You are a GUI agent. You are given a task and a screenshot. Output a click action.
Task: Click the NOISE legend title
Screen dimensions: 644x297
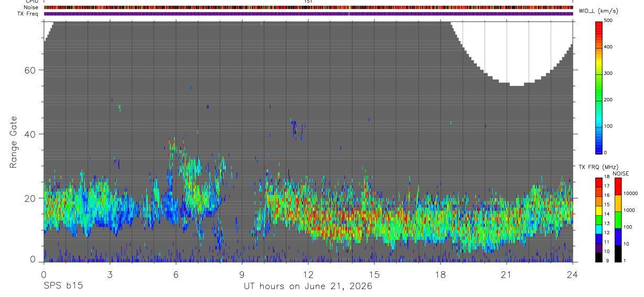tap(620, 173)
